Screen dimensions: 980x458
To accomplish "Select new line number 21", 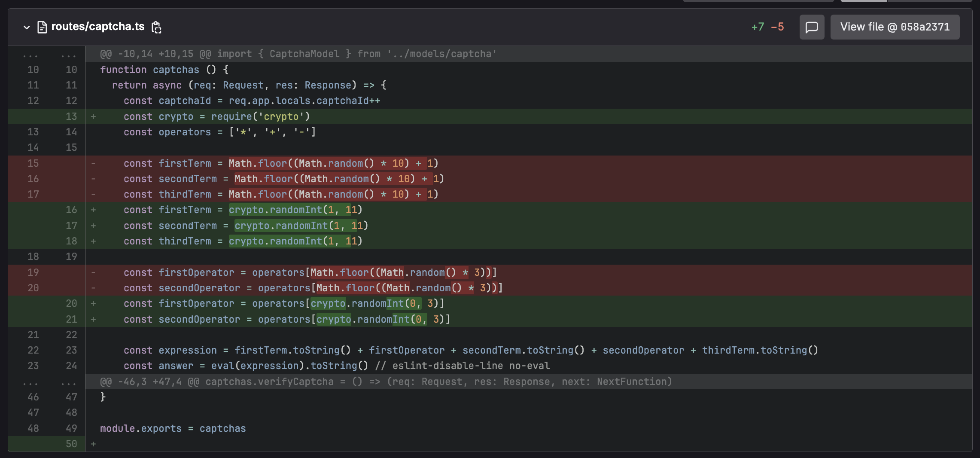I will point(71,319).
